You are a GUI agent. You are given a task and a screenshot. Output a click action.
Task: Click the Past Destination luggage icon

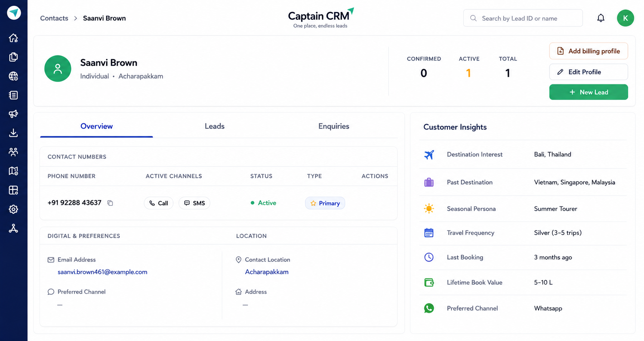coord(429,182)
